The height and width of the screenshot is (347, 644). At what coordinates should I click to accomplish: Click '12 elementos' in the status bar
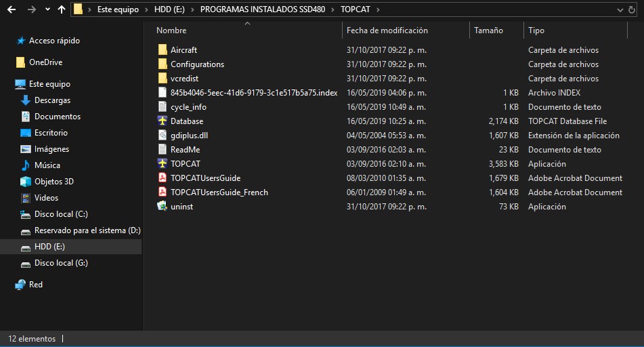coord(32,339)
